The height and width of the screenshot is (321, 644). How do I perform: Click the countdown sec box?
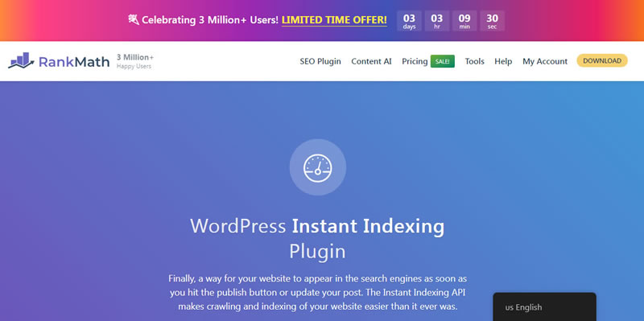[493, 21]
